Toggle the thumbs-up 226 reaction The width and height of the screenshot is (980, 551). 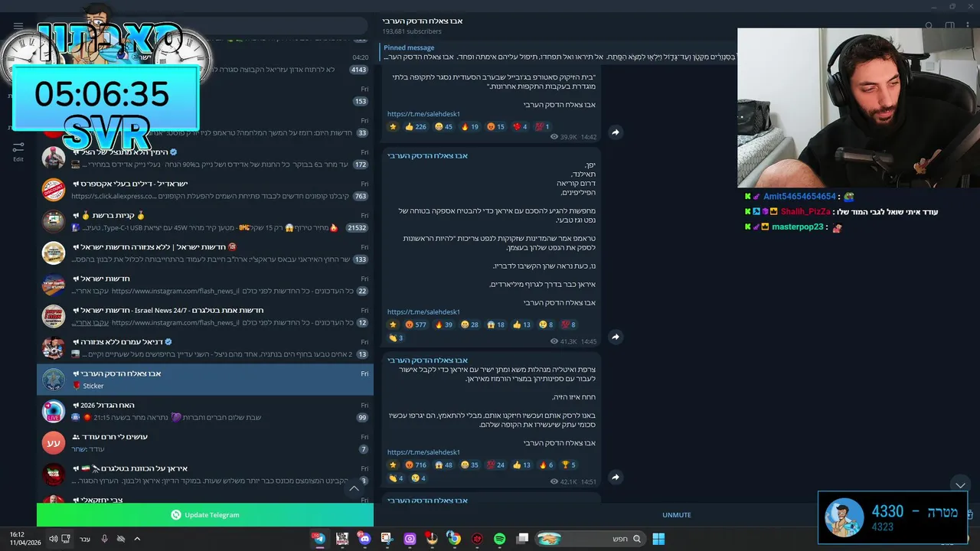(415, 126)
